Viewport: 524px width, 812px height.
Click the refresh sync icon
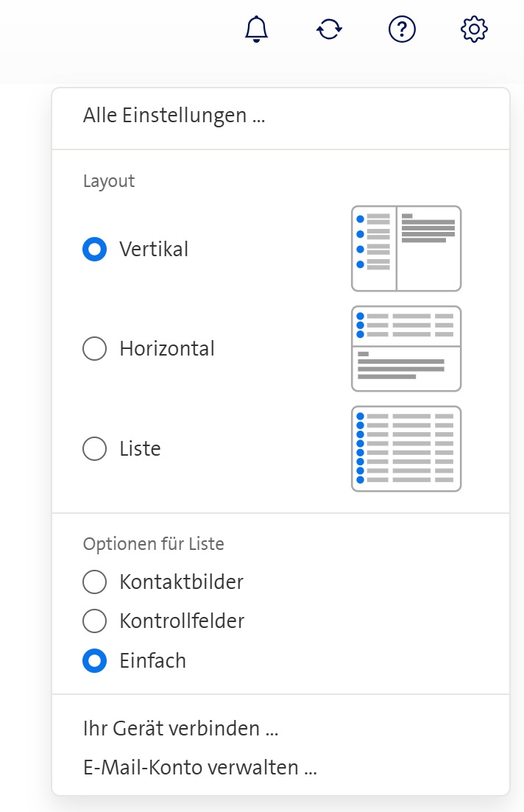pyautogui.click(x=329, y=29)
